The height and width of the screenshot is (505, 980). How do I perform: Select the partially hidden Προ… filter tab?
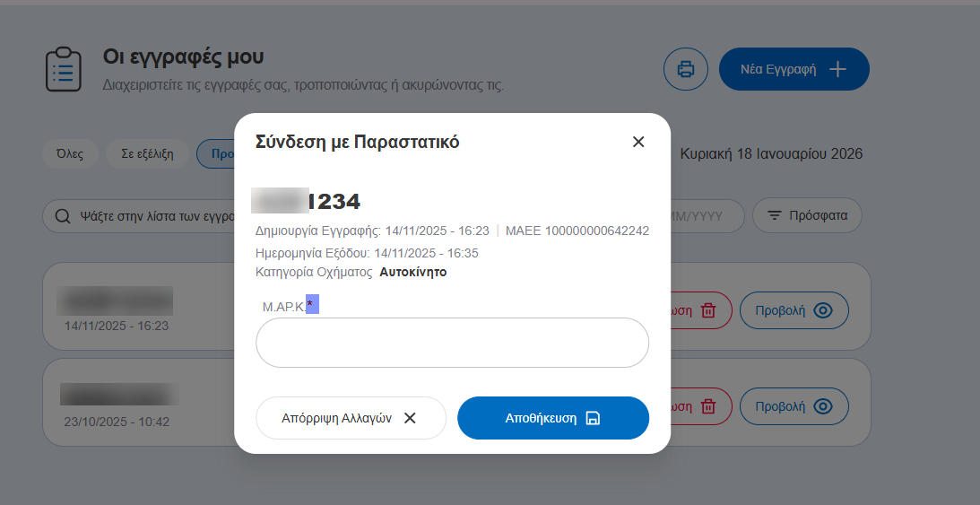(x=216, y=153)
